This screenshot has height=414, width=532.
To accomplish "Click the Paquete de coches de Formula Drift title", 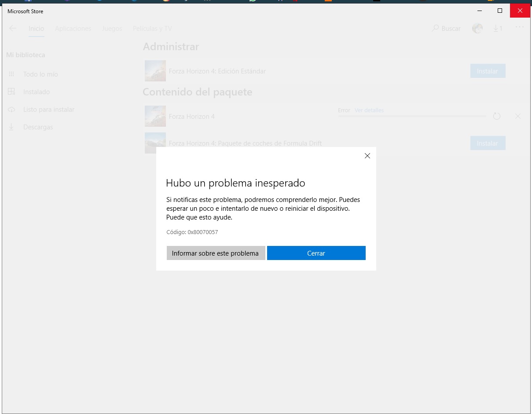I will 245,143.
